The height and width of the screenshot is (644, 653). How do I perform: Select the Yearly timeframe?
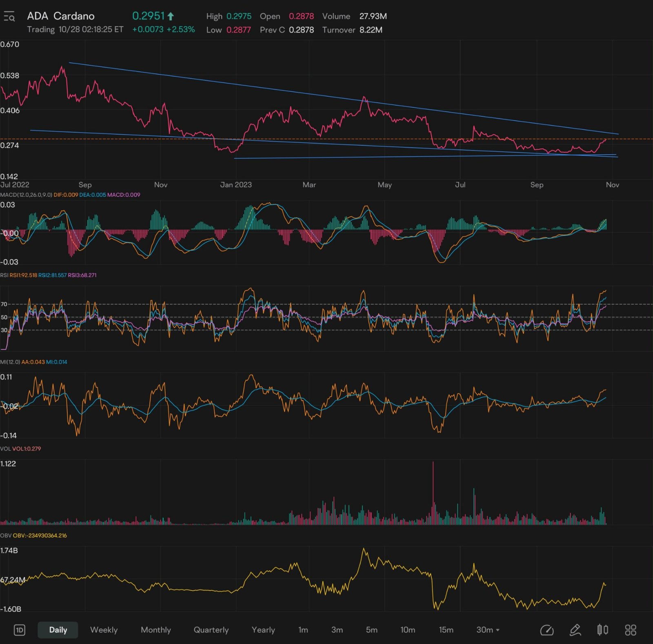[263, 630]
